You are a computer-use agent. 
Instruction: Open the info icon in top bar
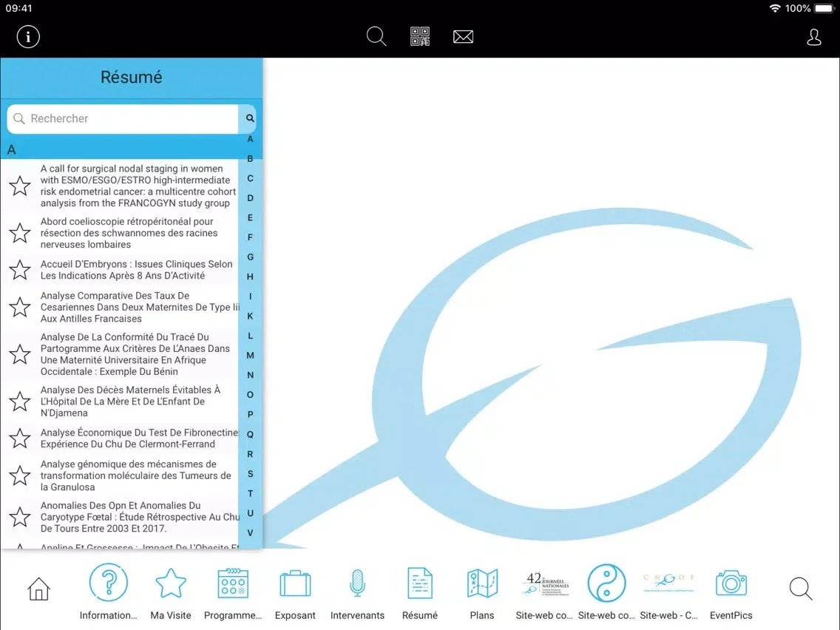[x=28, y=37]
